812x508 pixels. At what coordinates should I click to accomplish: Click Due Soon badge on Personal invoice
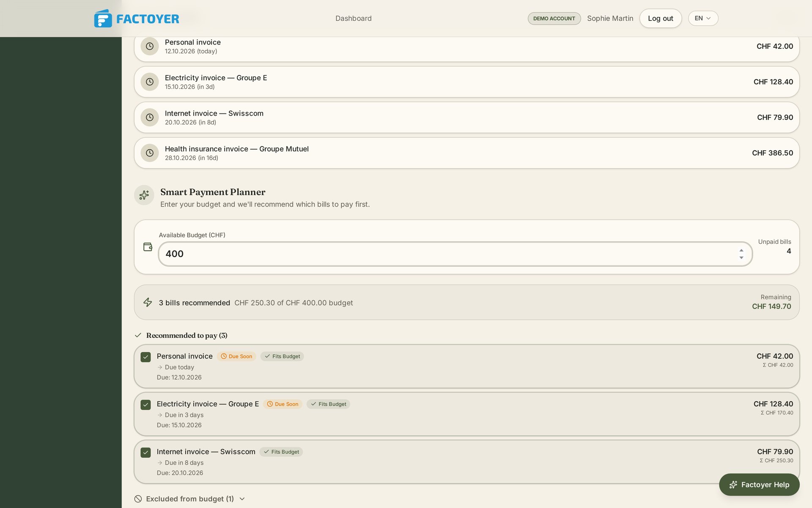236,356
